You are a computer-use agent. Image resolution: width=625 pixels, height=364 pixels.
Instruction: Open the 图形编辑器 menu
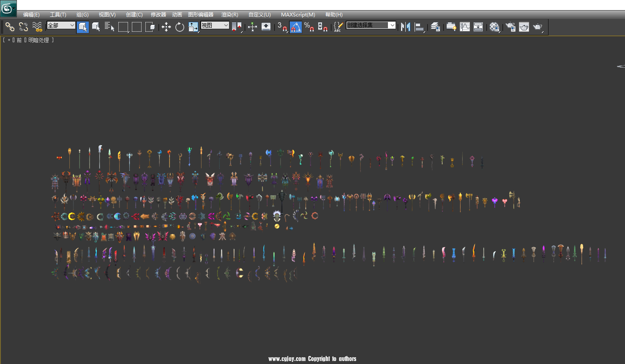201,15
